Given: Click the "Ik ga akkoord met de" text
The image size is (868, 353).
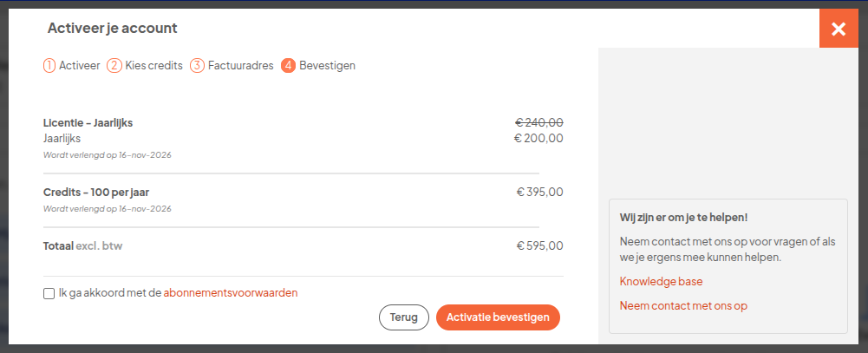Looking at the screenshot, I should coord(109,293).
